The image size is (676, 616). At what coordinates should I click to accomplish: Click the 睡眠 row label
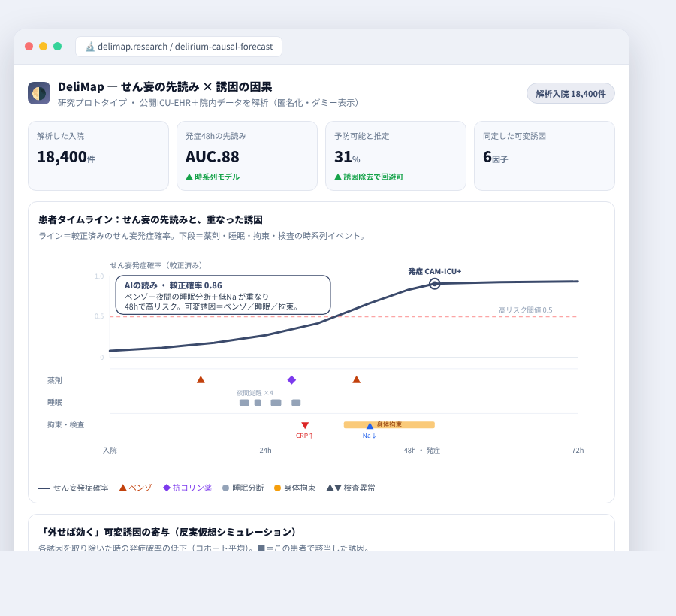point(55,402)
